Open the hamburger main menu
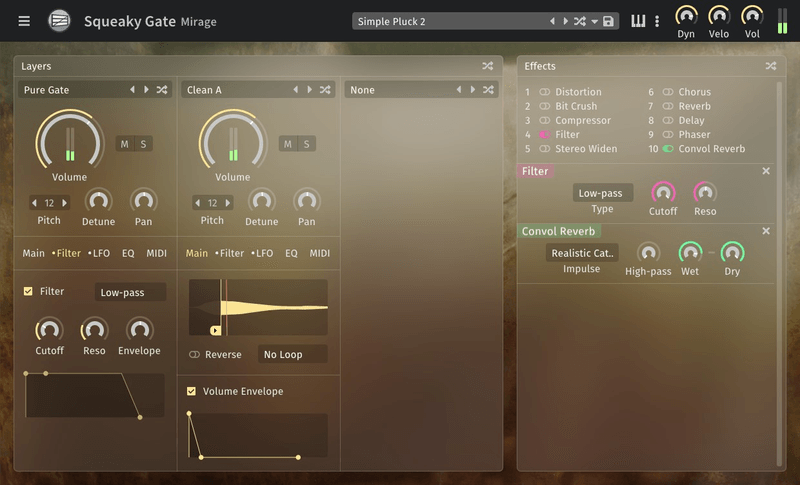 click(x=24, y=21)
